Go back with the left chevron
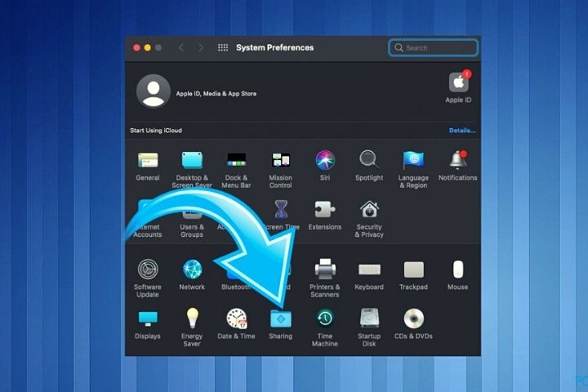This screenshot has height=392, width=588. click(x=181, y=47)
